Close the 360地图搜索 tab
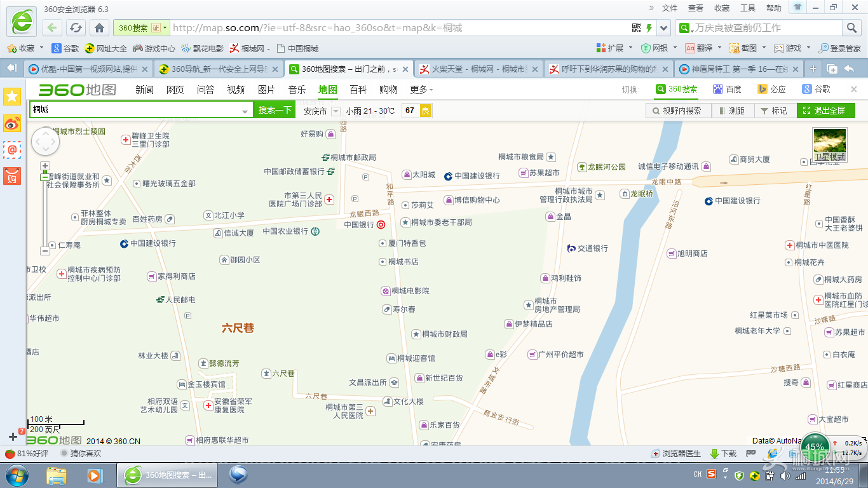 tap(405, 69)
